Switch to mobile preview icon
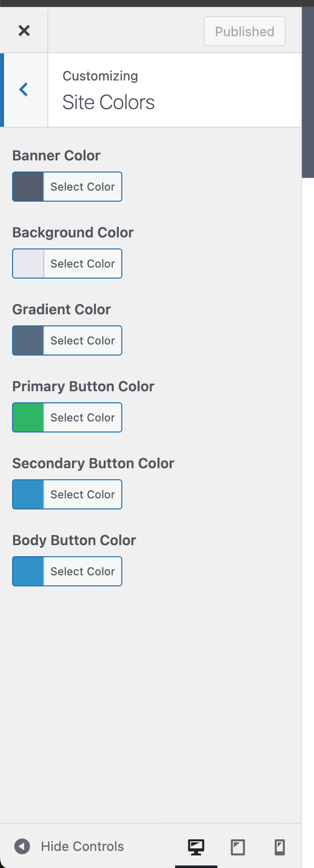This screenshot has height=868, width=314. 280,847
